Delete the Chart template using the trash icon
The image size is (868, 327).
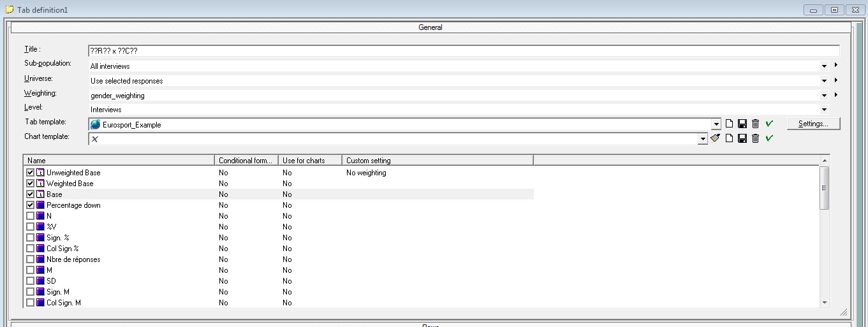[755, 138]
